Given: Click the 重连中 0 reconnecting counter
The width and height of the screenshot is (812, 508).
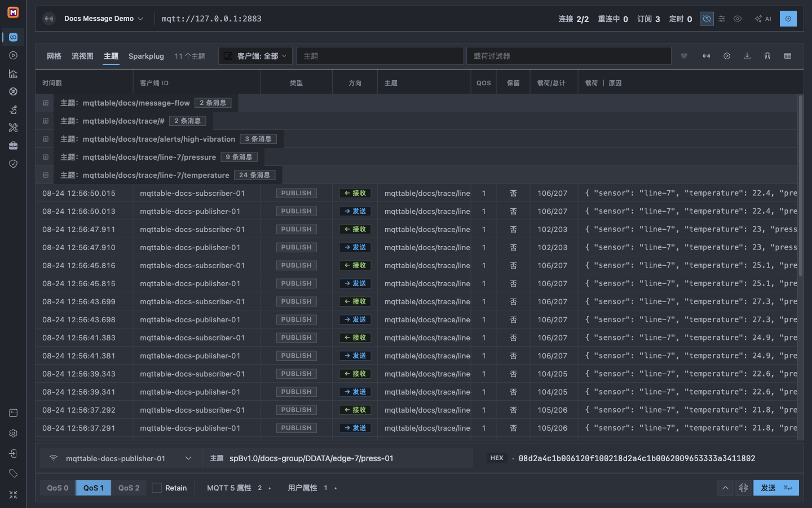Looking at the screenshot, I should pos(613,19).
